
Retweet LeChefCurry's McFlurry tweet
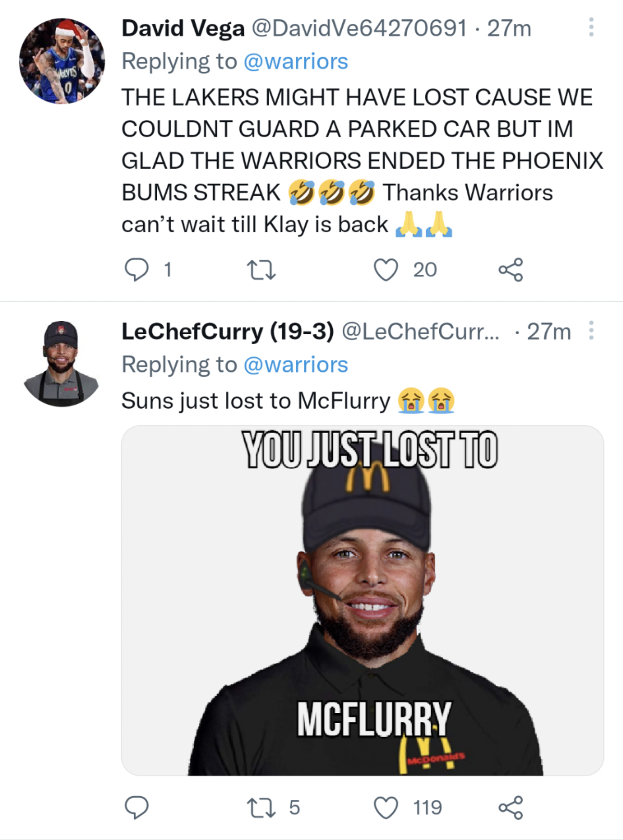click(261, 808)
